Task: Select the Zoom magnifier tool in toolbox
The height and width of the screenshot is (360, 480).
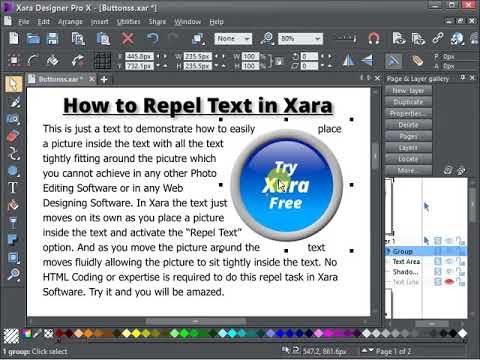Action: (13, 274)
